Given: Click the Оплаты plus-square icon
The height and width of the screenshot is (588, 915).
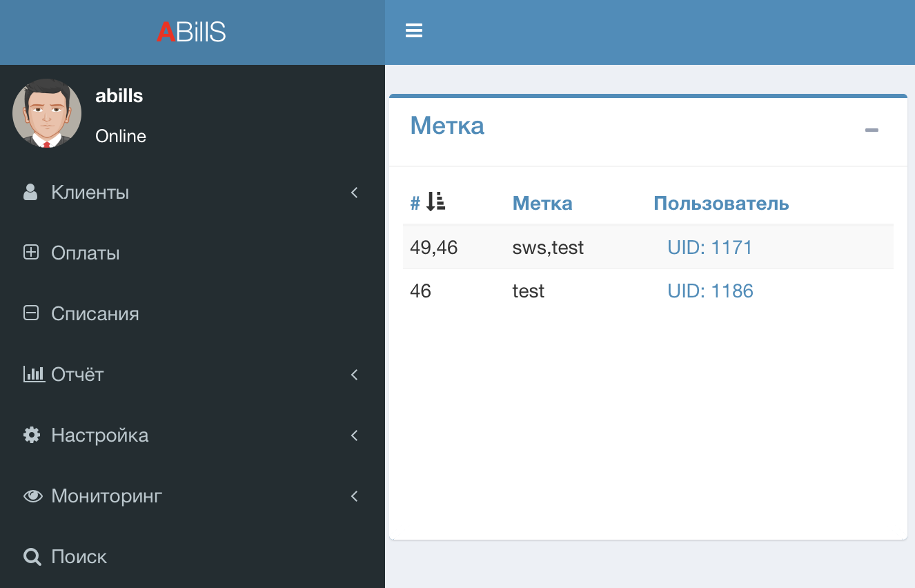Looking at the screenshot, I should 31,253.
